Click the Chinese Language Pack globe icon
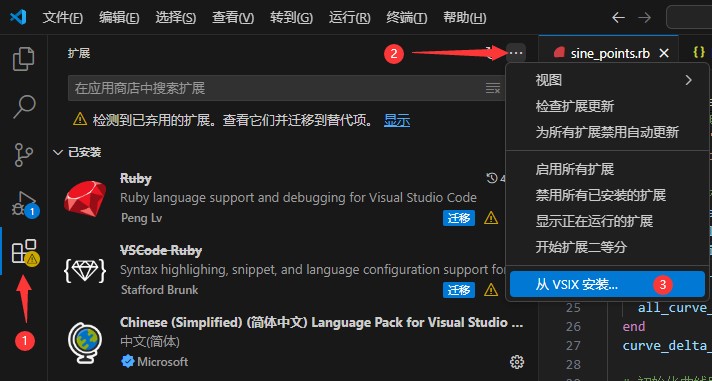712x381 pixels. click(85, 344)
